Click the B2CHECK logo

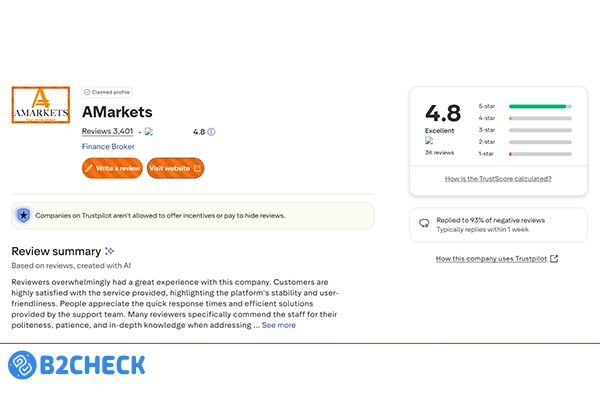pyautogui.click(x=75, y=366)
